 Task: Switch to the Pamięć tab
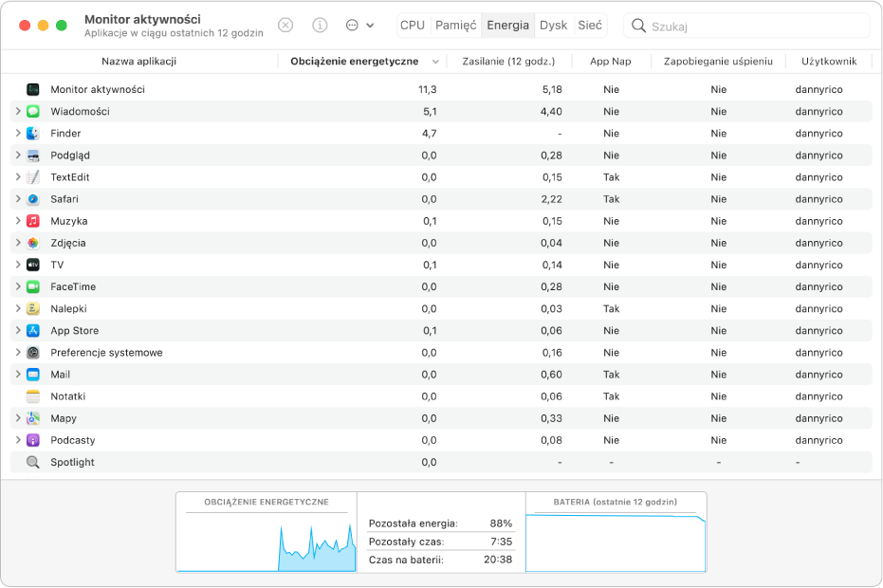click(x=455, y=26)
